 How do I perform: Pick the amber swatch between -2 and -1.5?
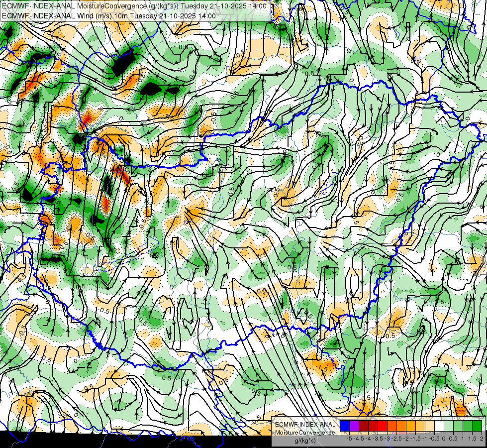[x=411, y=426]
